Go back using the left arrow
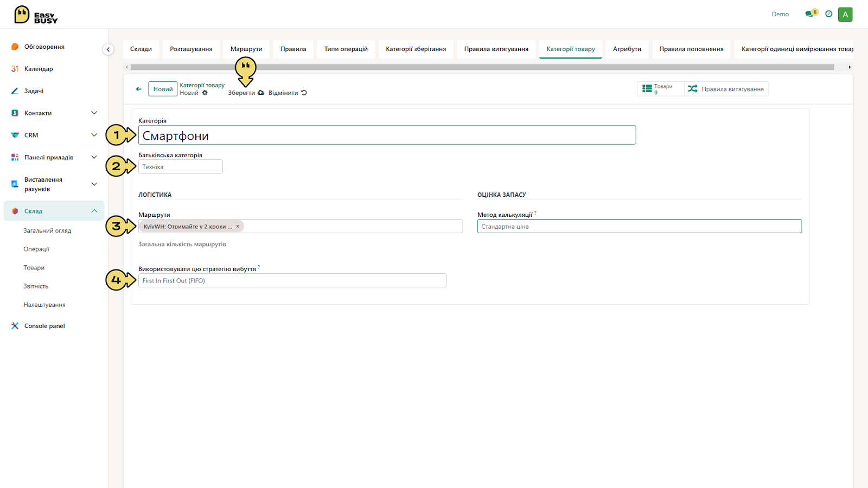Screen dimensions: 868x488 139,89
